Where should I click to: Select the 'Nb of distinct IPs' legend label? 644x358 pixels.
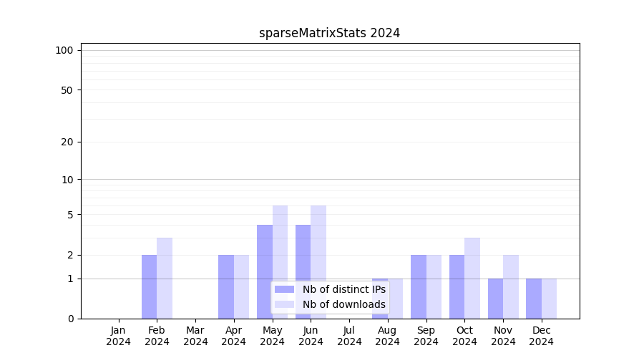tap(343, 289)
